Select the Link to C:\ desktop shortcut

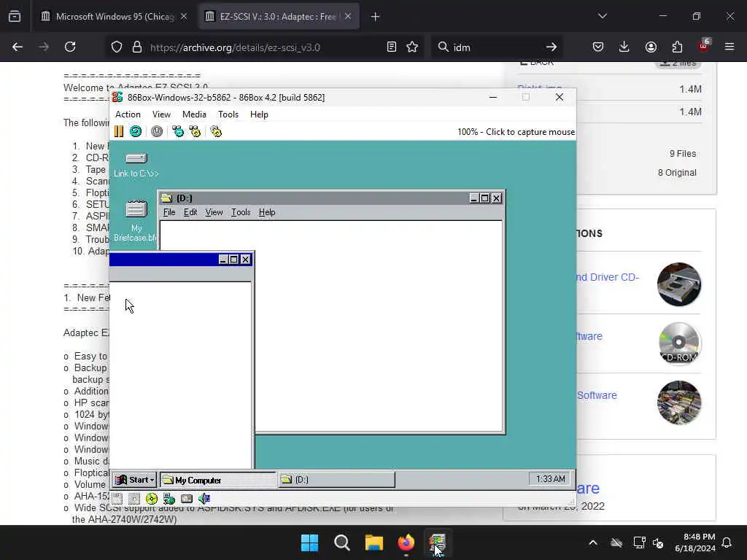point(136,164)
